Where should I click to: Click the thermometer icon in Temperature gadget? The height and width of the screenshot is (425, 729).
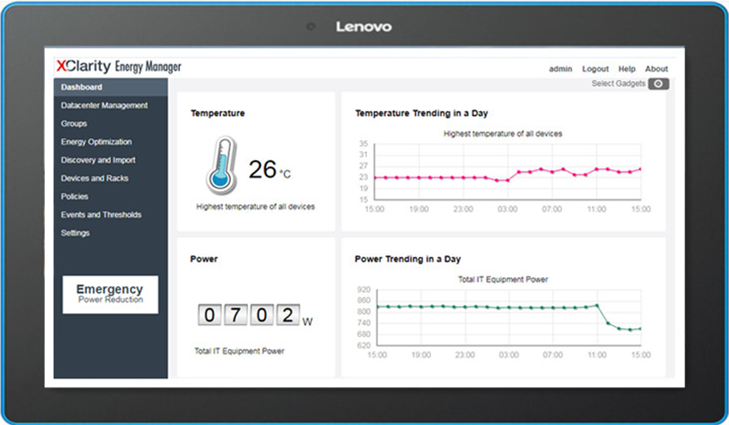pos(222,166)
